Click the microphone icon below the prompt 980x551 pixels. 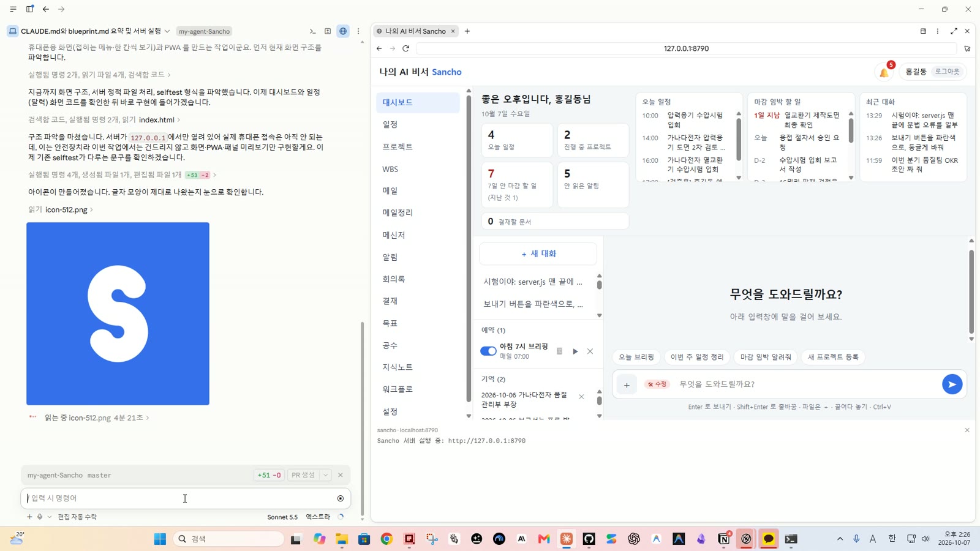click(x=40, y=517)
